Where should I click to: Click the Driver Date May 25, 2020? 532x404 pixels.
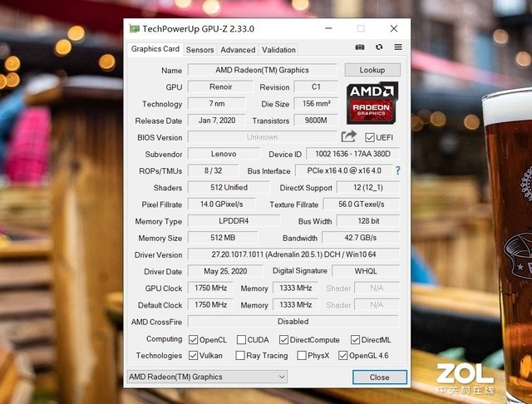click(225, 271)
